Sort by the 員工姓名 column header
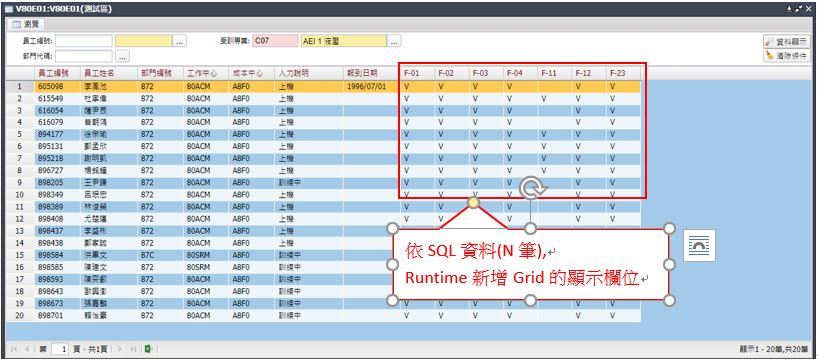The width and height of the screenshot is (818, 360). [109, 74]
